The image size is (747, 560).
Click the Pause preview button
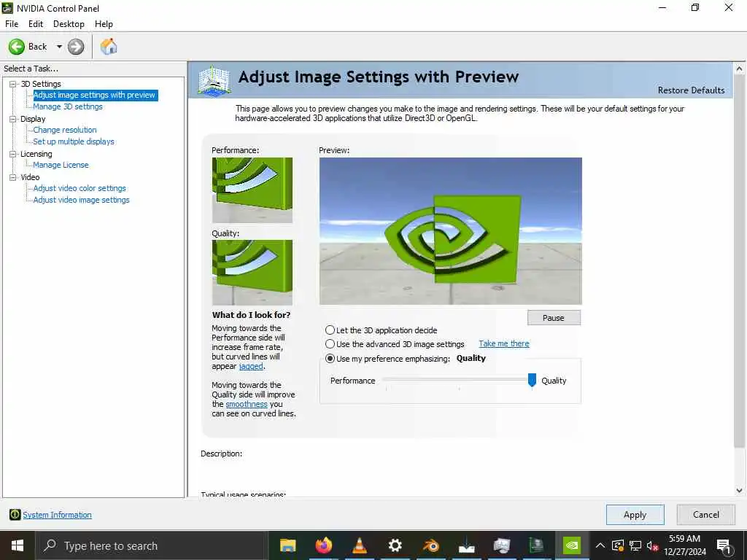click(x=554, y=318)
